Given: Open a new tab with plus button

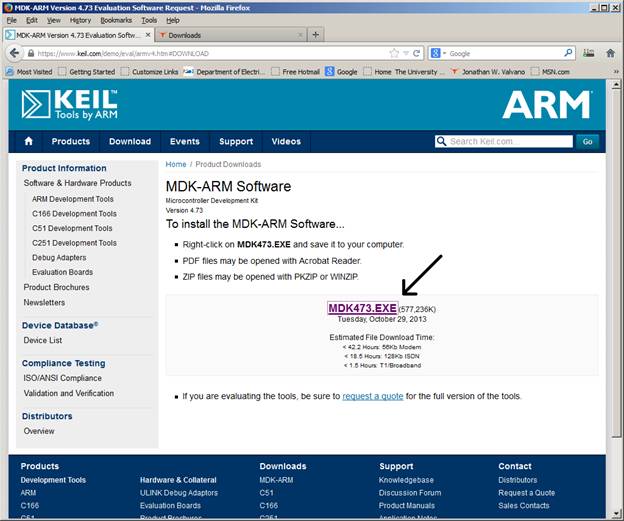Looking at the screenshot, I should (x=316, y=35).
